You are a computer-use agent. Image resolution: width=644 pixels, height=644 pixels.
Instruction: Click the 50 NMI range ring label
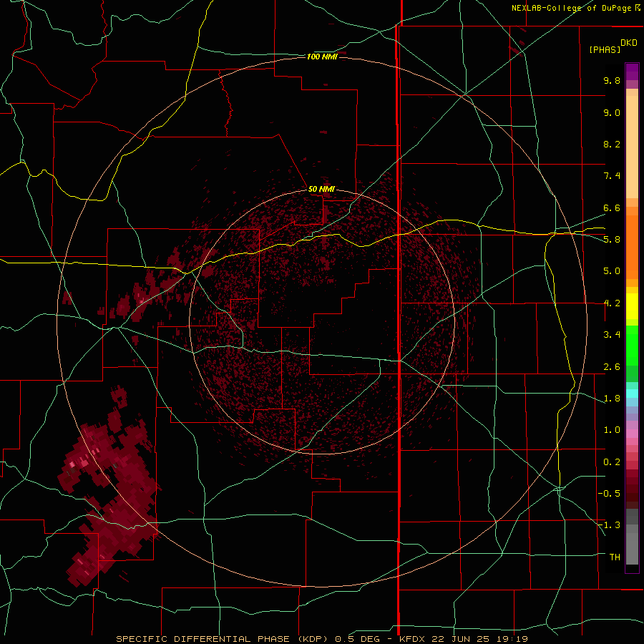point(321,189)
